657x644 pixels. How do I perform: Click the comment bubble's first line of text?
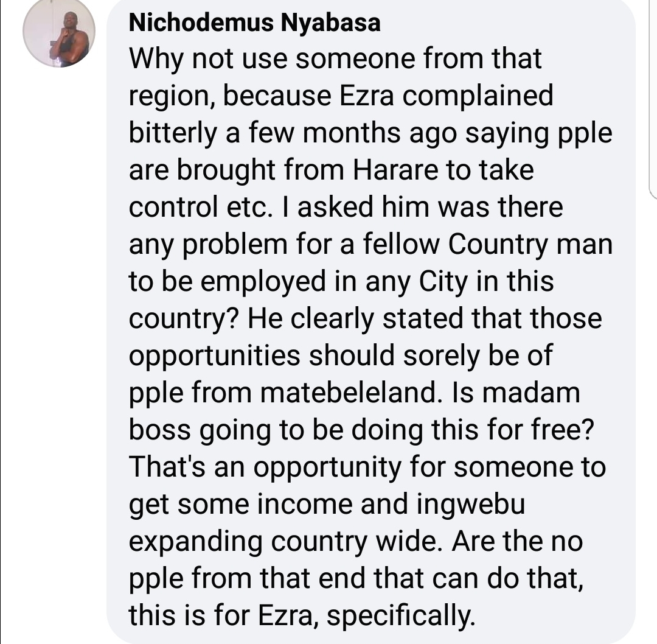(x=335, y=60)
